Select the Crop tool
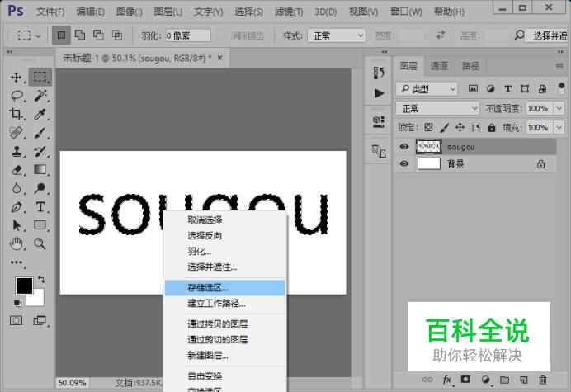The width and height of the screenshot is (571, 392). pyautogui.click(x=16, y=114)
